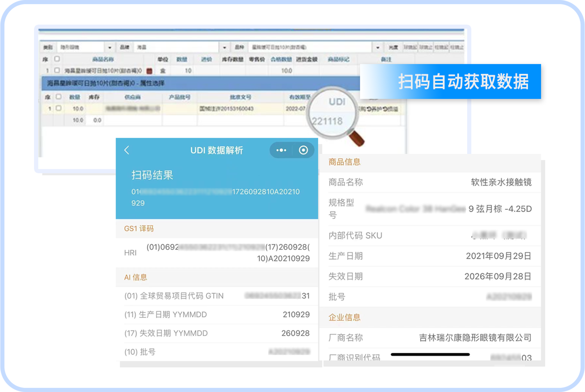Click the value 软性亲水接触镜

501,182
